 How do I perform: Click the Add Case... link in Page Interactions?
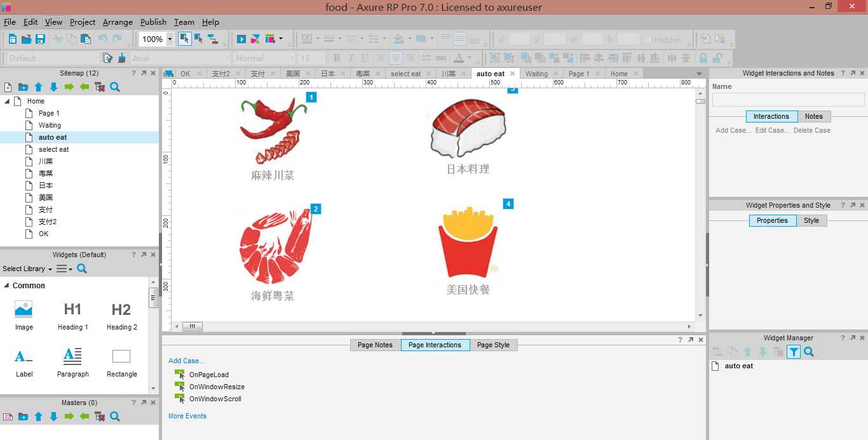(x=186, y=361)
